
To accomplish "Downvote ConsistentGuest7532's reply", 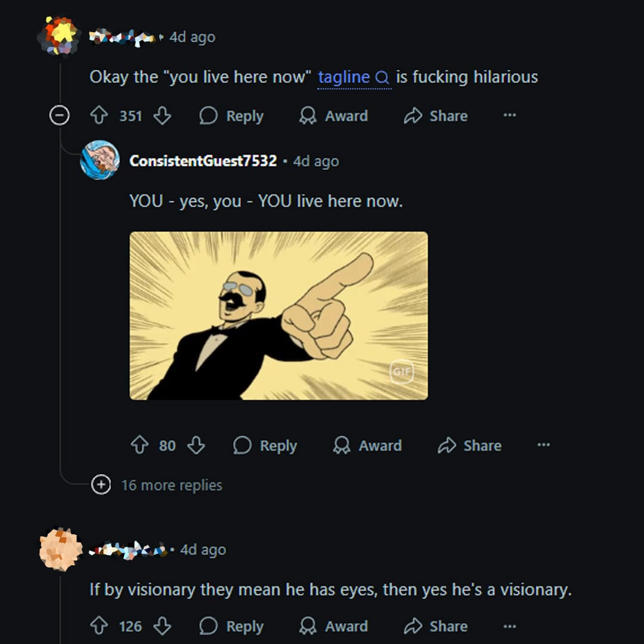I will pyautogui.click(x=196, y=445).
